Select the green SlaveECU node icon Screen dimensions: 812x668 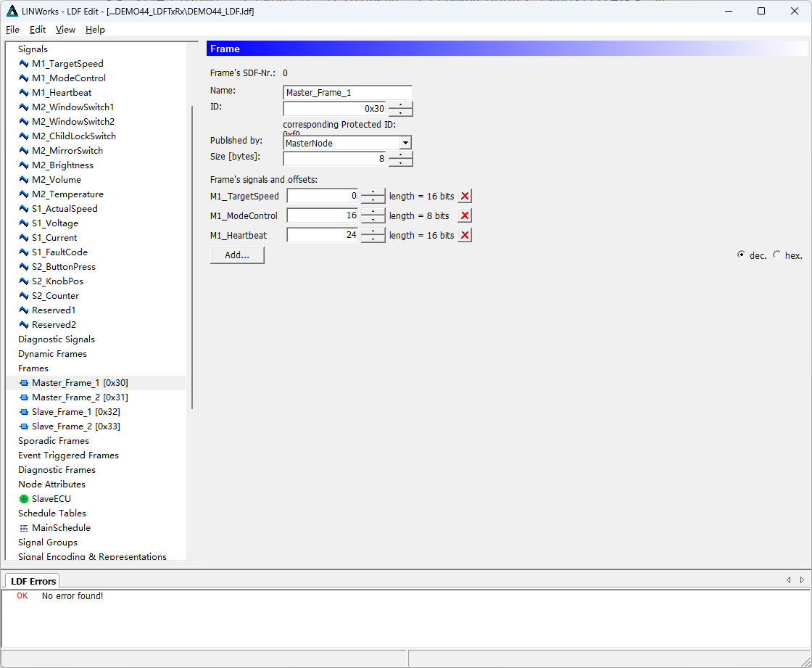24,499
